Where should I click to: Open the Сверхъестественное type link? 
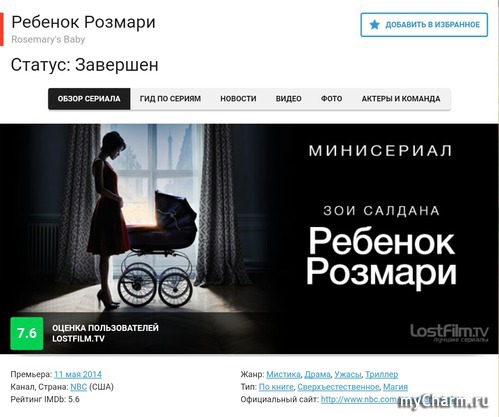pos(338,387)
